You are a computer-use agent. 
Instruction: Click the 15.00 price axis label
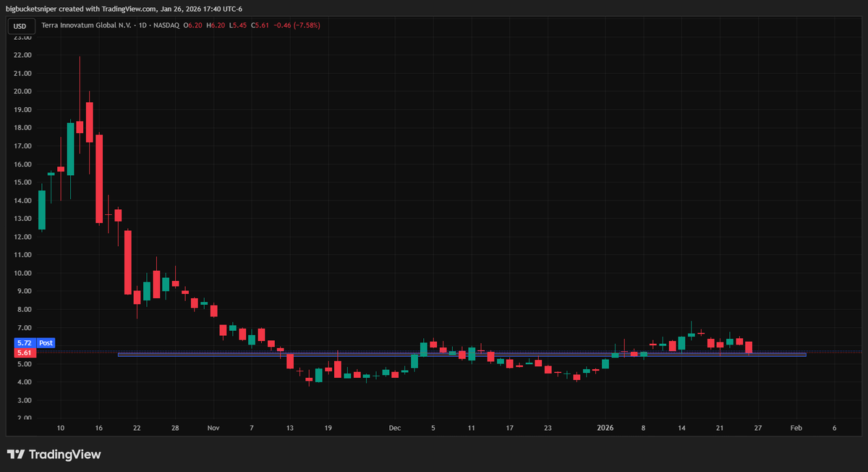pyautogui.click(x=22, y=182)
